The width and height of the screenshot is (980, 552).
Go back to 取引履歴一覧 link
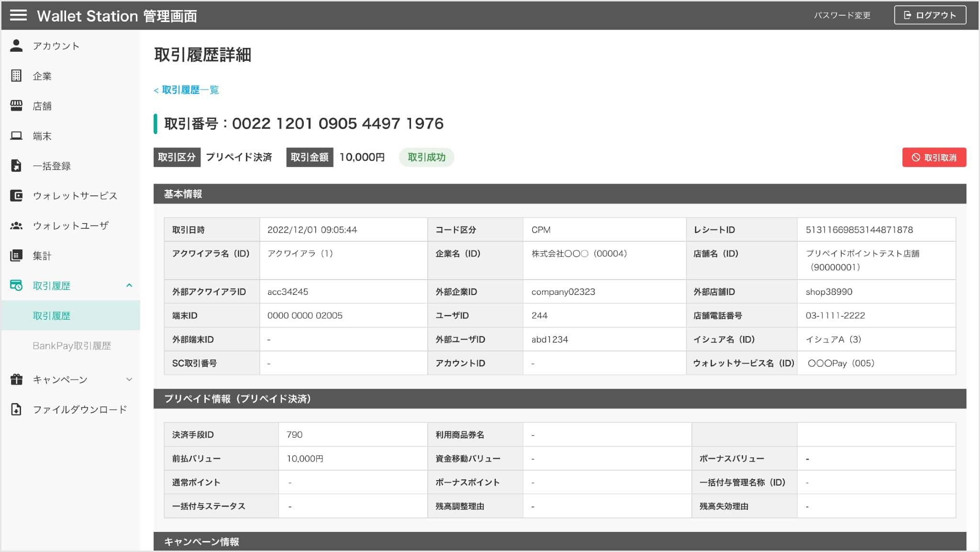(x=187, y=90)
